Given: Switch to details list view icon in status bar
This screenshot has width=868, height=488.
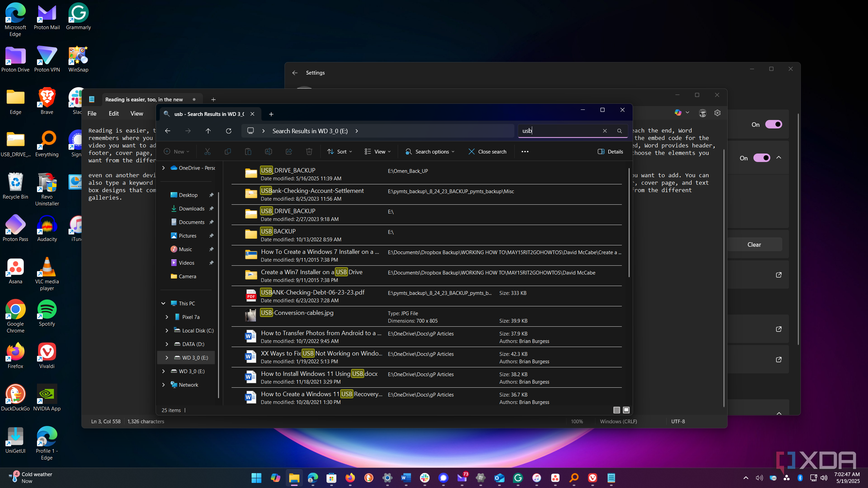Looking at the screenshot, I should point(617,410).
